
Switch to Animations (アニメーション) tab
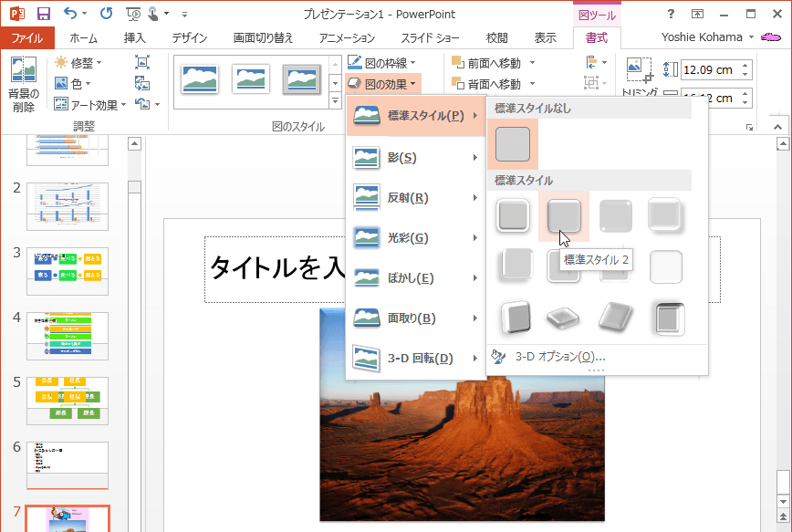[347, 38]
